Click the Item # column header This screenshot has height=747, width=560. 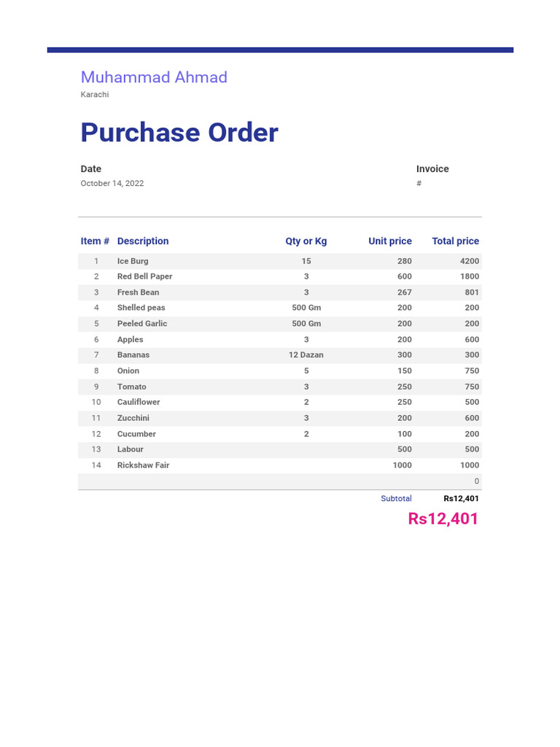[x=95, y=241]
